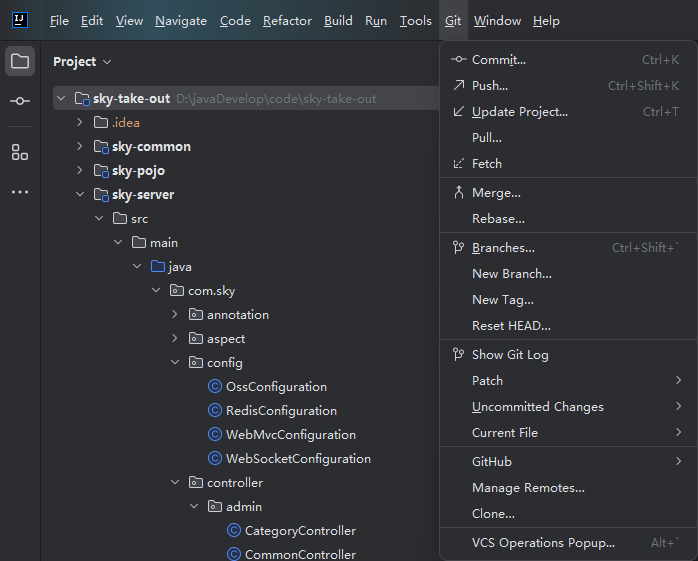Image resolution: width=698 pixels, height=561 pixels.
Task: Click the Show Git Log icon
Action: pyautogui.click(x=459, y=354)
